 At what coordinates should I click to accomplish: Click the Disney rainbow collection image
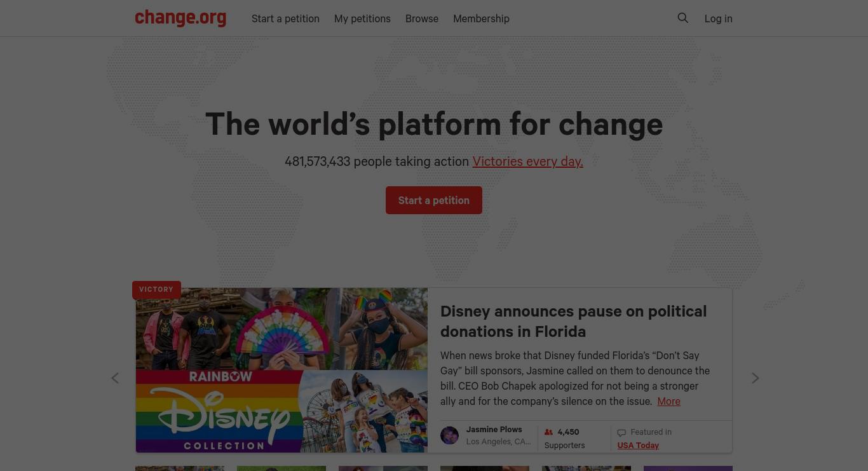[281, 370]
